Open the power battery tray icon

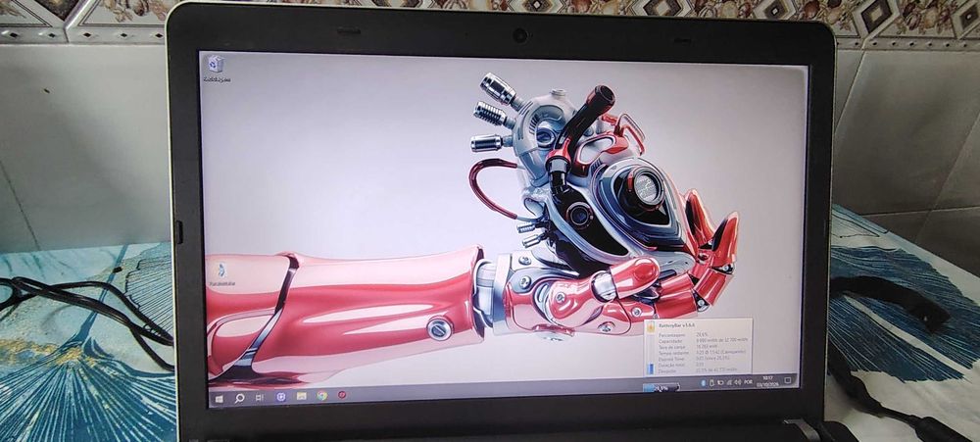pyautogui.click(x=720, y=382)
